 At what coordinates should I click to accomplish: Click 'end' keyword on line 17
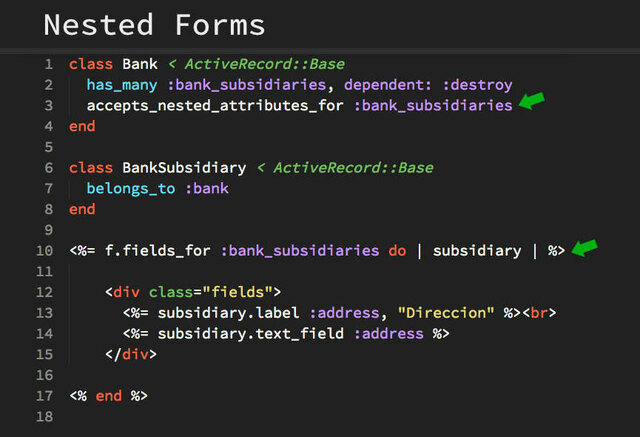point(109,396)
